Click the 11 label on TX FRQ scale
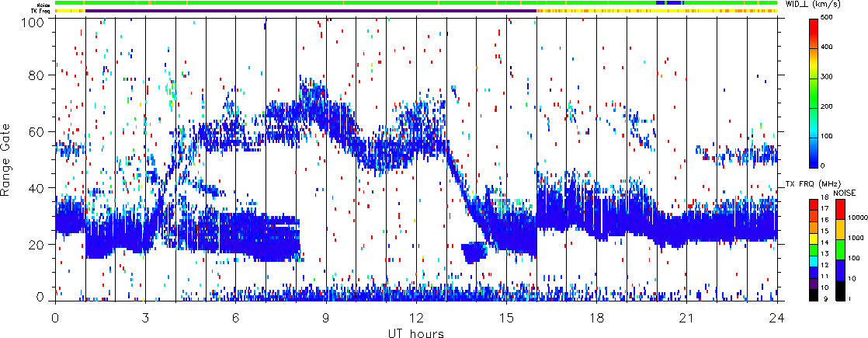 pos(826,276)
